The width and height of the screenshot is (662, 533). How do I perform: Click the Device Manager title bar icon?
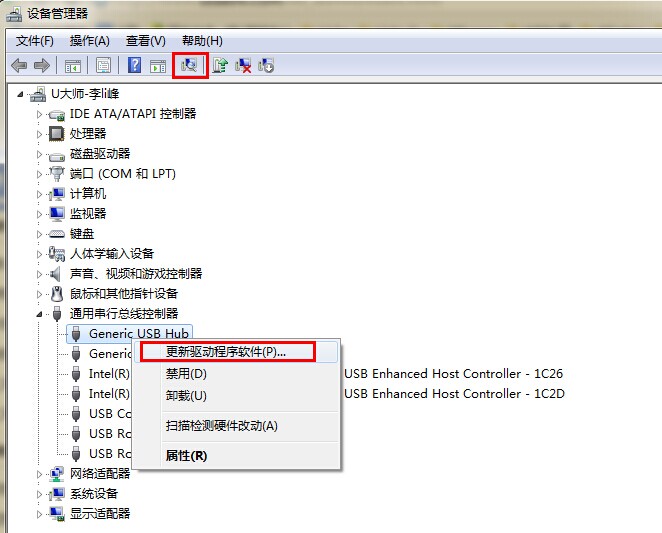[14, 14]
